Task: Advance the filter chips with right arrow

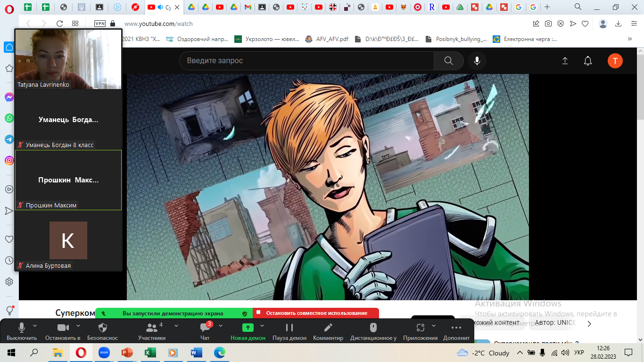Action: [x=589, y=323]
